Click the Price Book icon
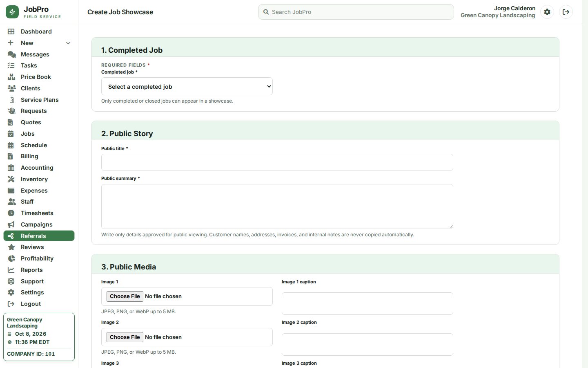This screenshot has width=588, height=368. pos(11,77)
